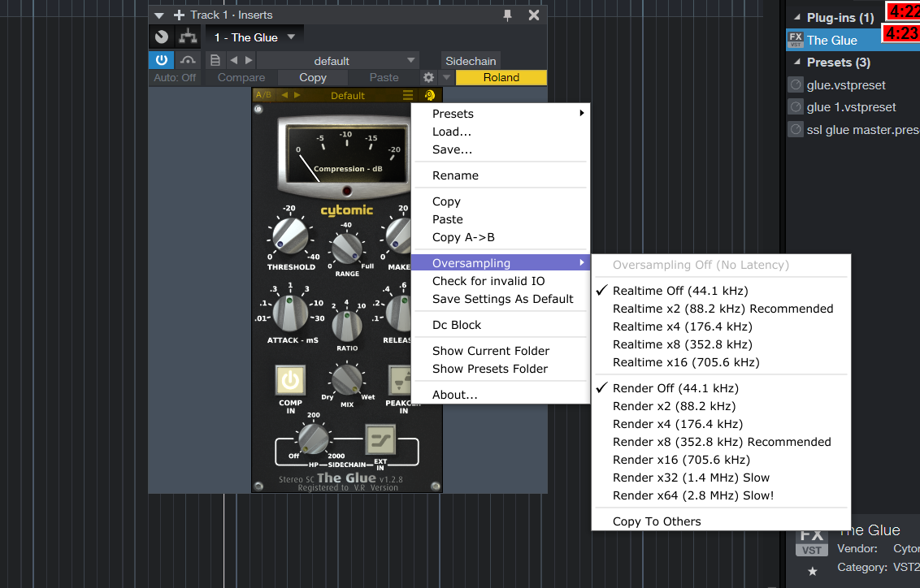Select previous Glue preset arrow
Viewport: 920px width, 588px height.
pos(284,95)
